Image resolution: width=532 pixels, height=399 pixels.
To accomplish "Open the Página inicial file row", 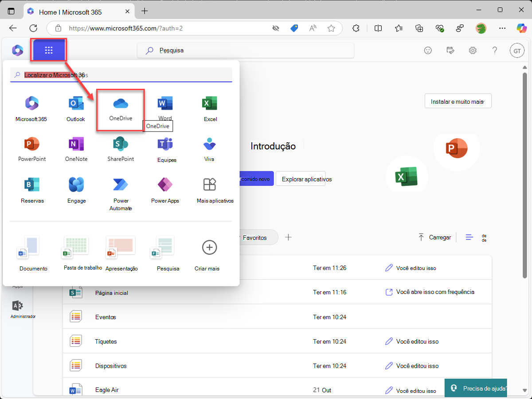I will coord(277,292).
